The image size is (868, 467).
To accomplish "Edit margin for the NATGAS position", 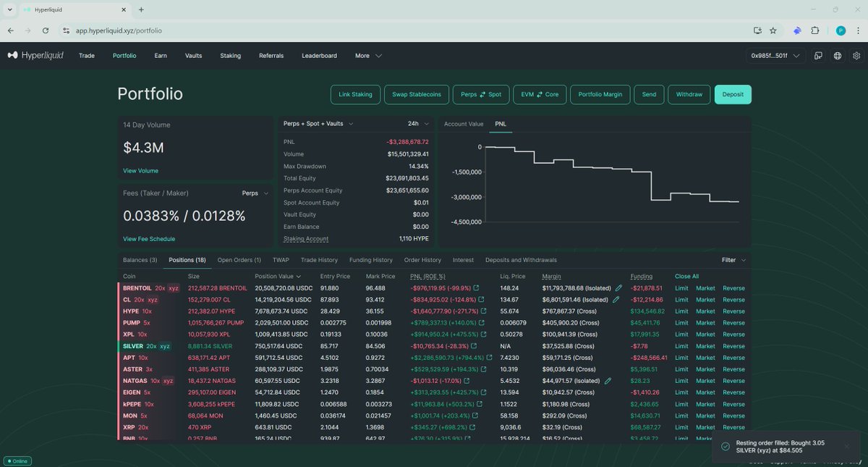I will point(608,381).
